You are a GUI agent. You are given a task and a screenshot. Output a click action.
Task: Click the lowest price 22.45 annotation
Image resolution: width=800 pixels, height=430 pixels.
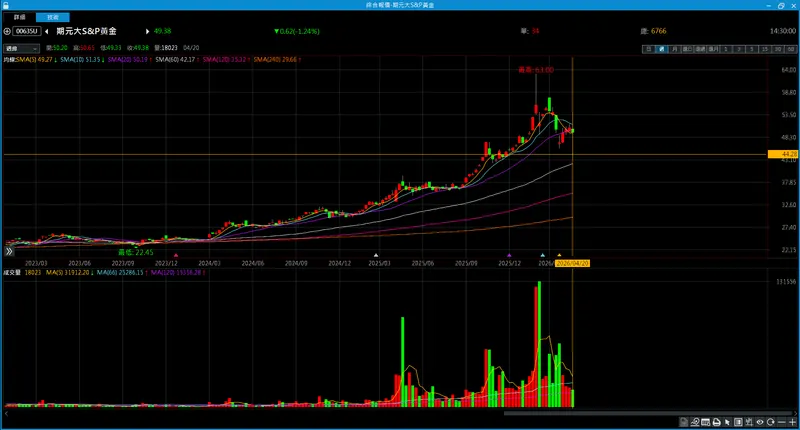(136, 252)
